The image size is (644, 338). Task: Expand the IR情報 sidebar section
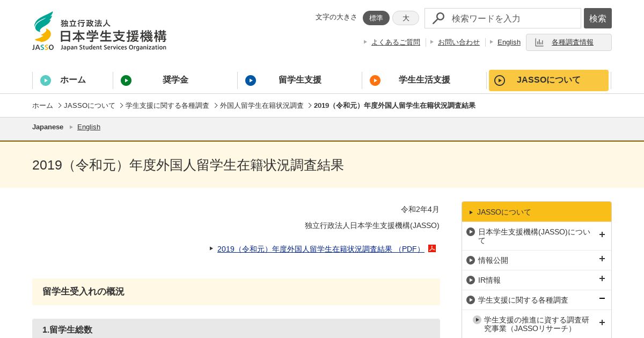point(602,278)
